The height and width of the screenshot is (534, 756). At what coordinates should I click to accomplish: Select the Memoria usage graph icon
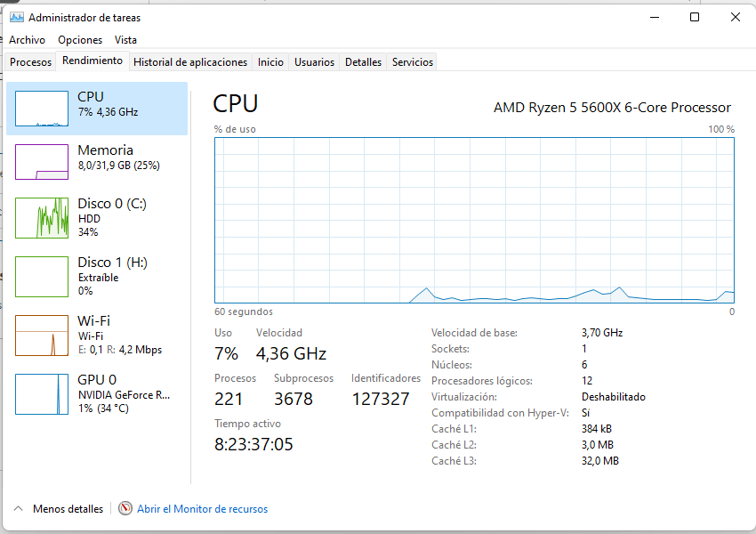[42, 162]
